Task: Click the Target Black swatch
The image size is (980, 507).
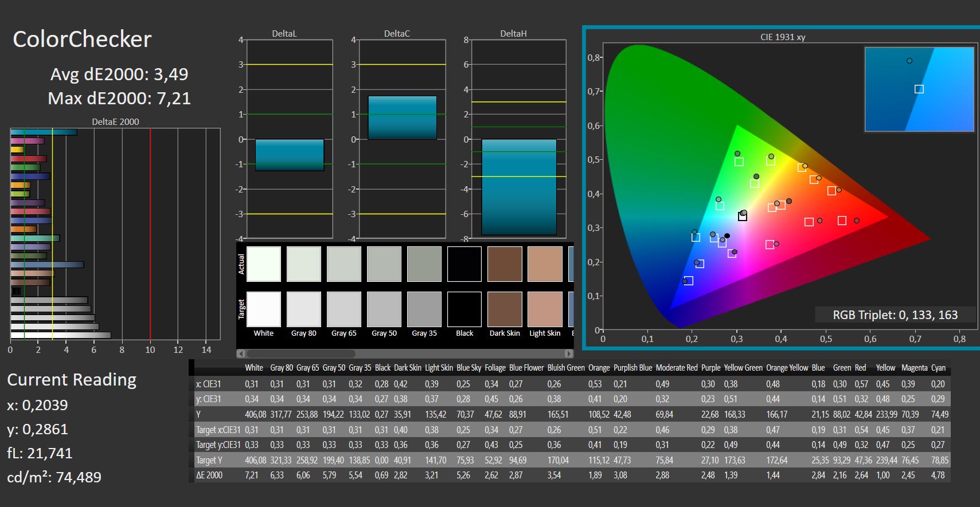Action: [464, 309]
